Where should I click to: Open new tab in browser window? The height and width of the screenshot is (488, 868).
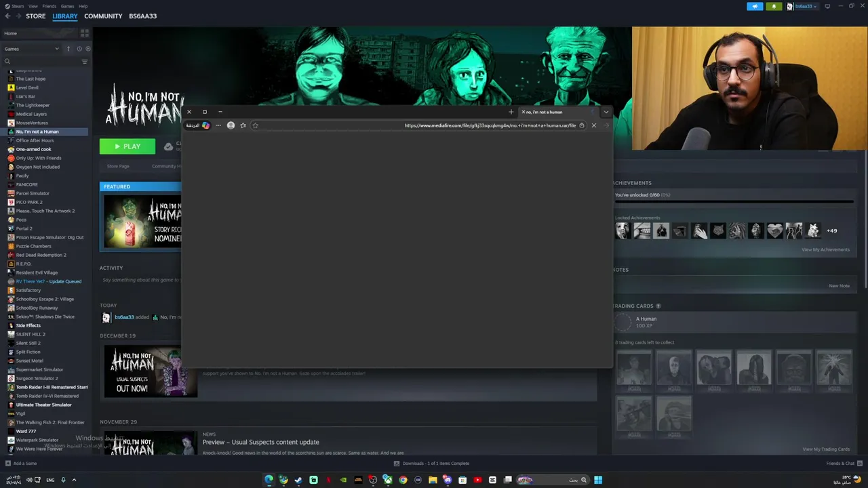511,112
